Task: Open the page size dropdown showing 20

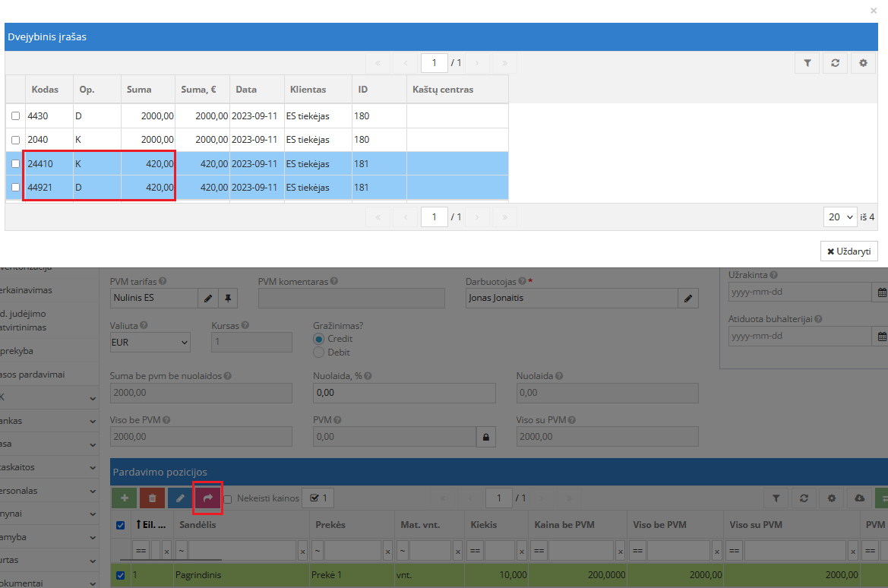Action: (x=839, y=217)
